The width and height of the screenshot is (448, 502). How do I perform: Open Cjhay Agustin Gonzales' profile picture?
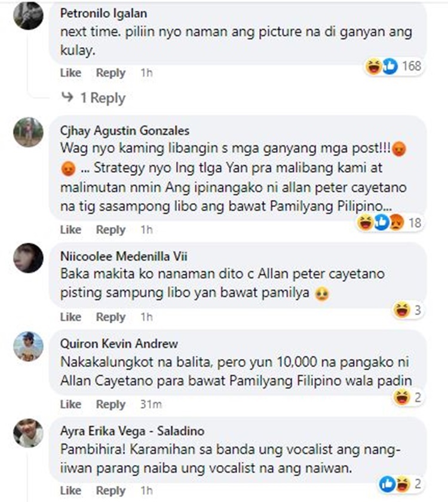tap(28, 132)
